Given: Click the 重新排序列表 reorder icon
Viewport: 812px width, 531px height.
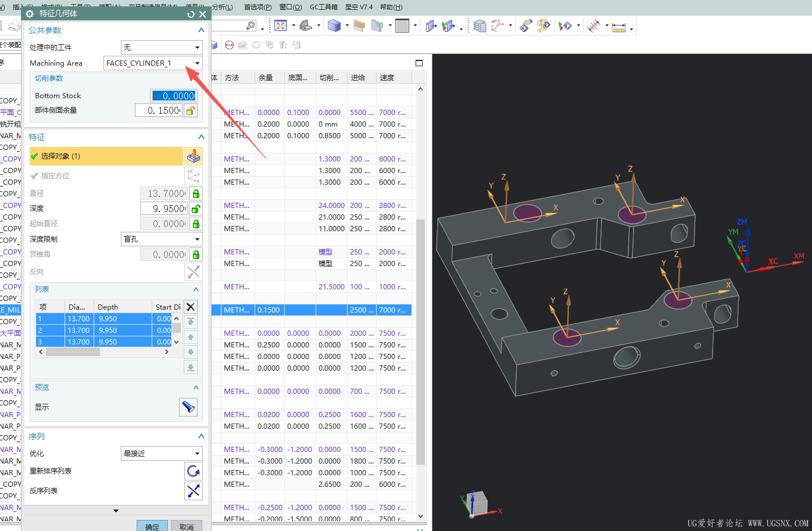Looking at the screenshot, I should pos(193,471).
